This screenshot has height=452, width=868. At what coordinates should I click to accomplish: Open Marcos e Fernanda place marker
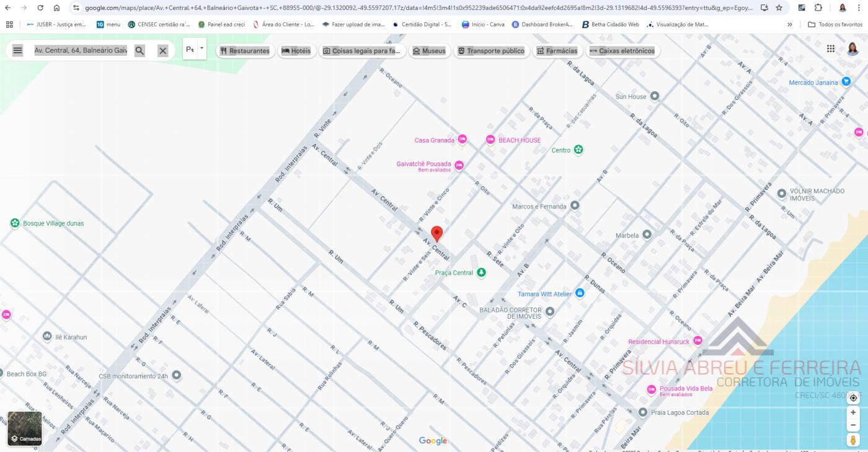575,205
